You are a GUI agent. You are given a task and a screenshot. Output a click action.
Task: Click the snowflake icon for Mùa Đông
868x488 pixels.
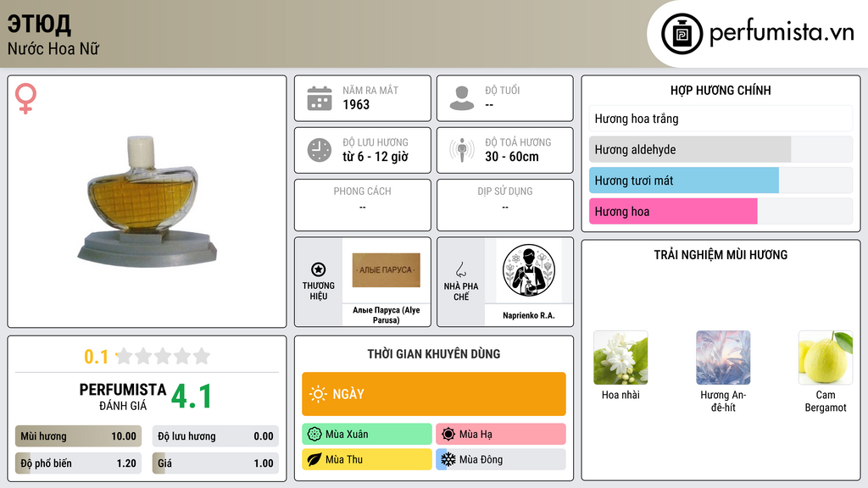tap(448, 459)
